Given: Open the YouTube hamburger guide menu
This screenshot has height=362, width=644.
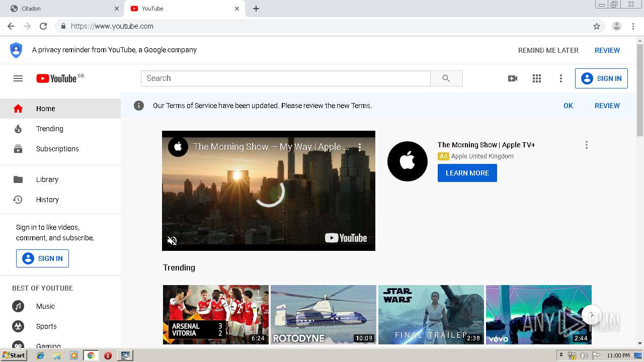Looking at the screenshot, I should 18,78.
